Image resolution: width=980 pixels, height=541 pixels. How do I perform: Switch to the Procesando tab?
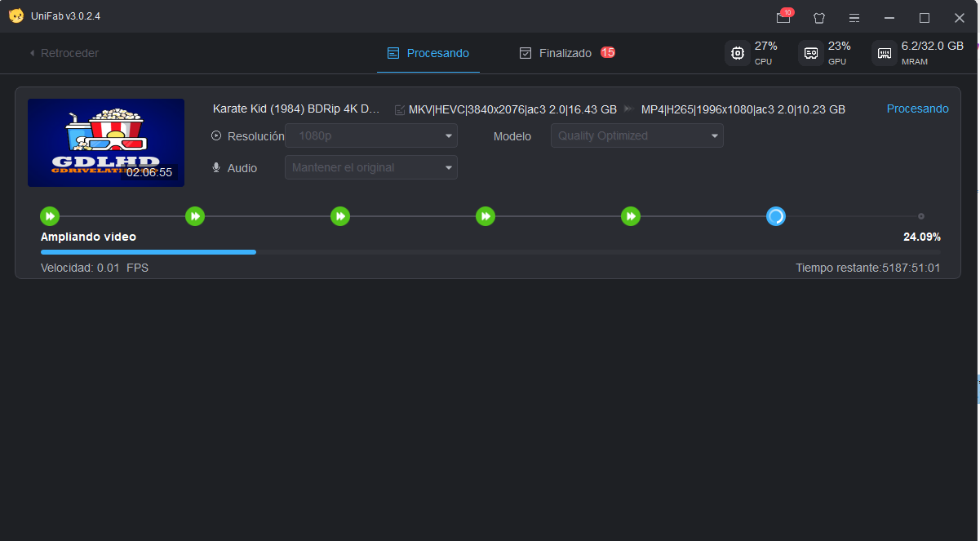click(428, 53)
